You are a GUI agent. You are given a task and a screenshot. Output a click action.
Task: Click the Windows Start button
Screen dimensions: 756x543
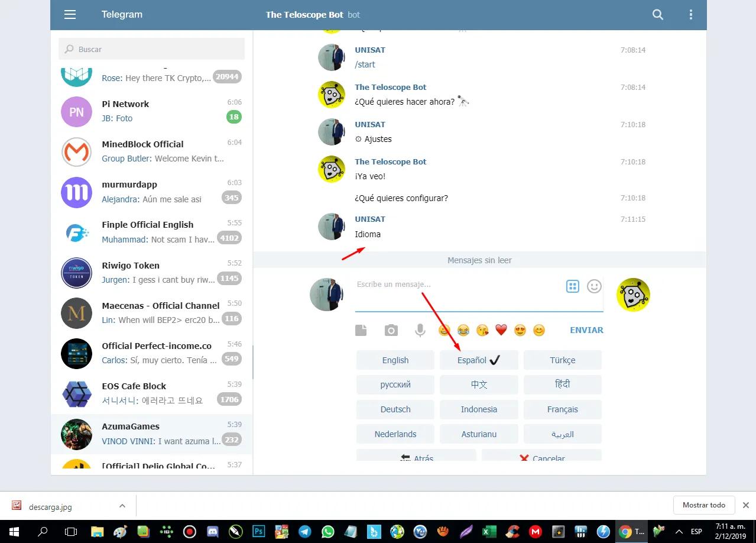click(14, 531)
